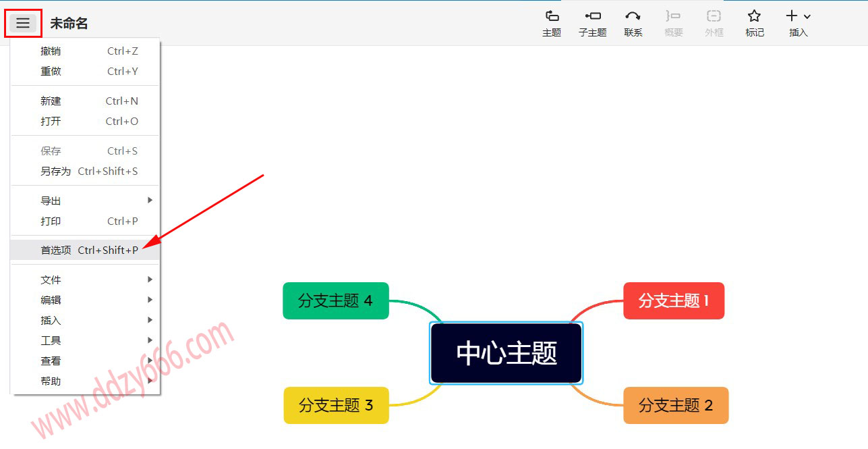Click the 概要 summary icon

point(673,23)
